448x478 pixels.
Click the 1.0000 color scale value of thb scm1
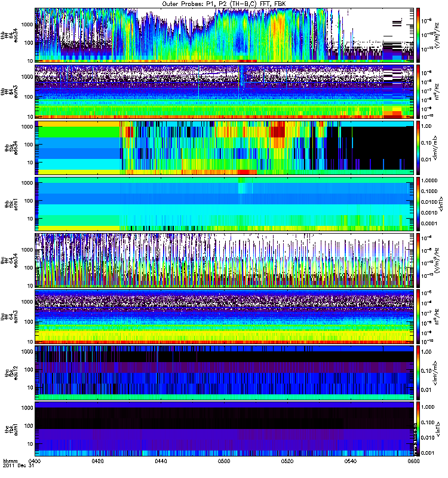(429, 180)
